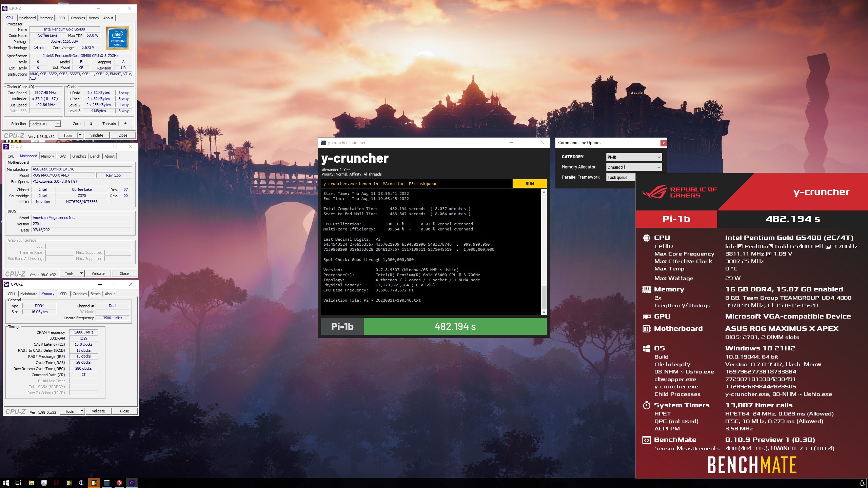The width and height of the screenshot is (868, 488).
Task: Click the red power-symbol taskbar icon
Action: [119, 483]
